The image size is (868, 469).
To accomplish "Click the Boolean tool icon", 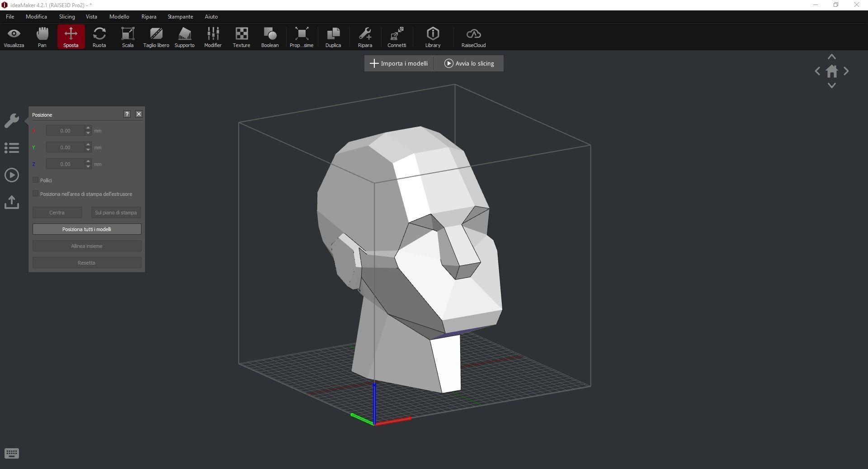I will click(x=270, y=37).
